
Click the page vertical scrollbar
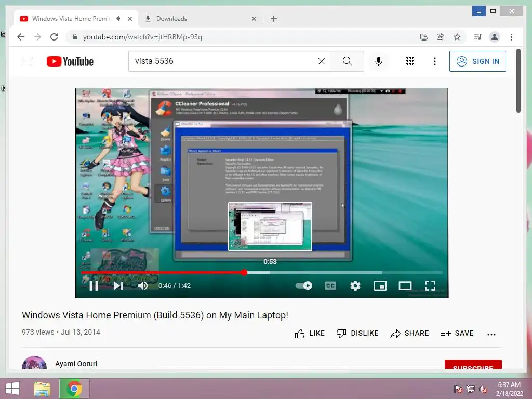coord(518,81)
